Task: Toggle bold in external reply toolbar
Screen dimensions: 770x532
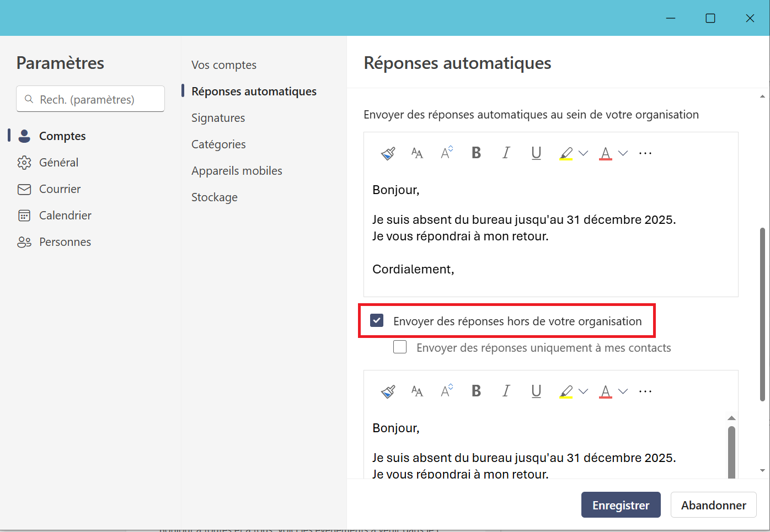Action: pos(477,391)
